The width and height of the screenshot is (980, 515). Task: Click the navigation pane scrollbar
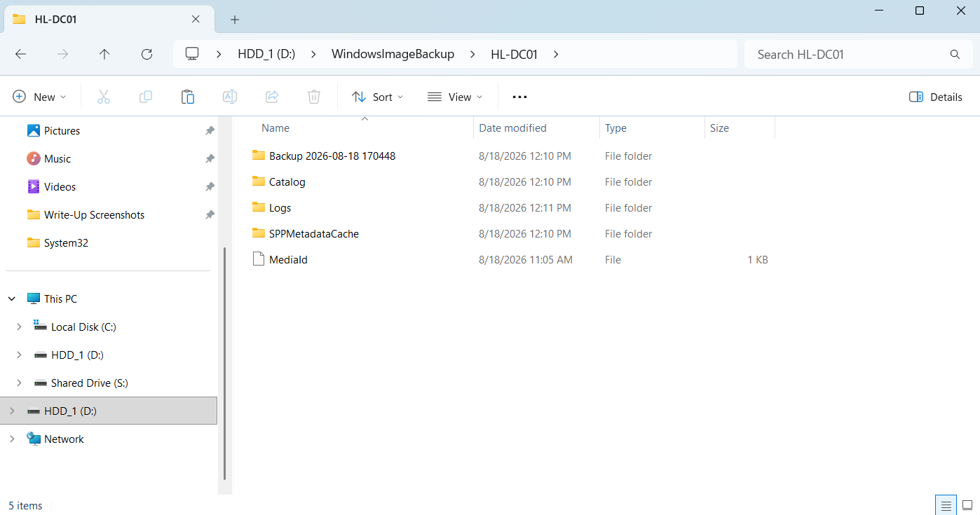pos(224,364)
